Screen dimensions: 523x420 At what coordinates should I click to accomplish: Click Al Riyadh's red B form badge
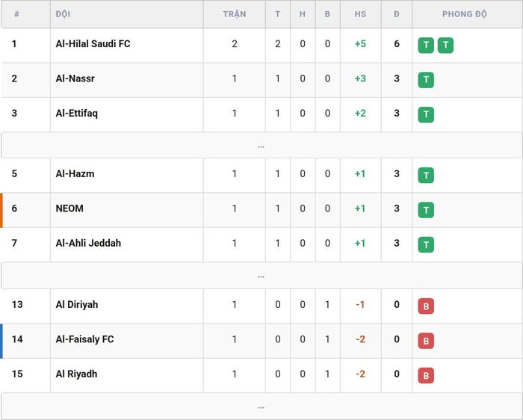tap(426, 375)
